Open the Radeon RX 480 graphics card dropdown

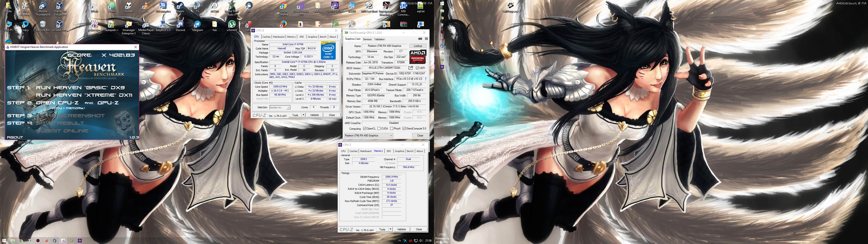pyautogui.click(x=369, y=136)
